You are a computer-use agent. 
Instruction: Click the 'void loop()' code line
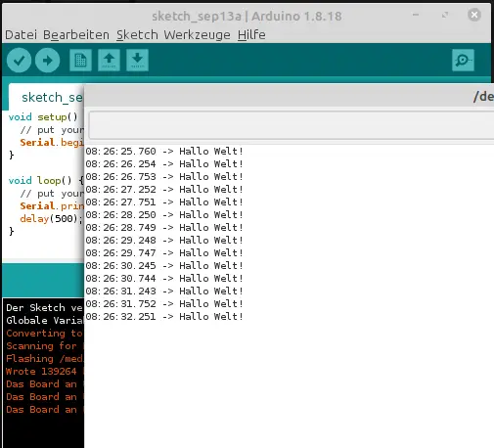[x=46, y=180]
